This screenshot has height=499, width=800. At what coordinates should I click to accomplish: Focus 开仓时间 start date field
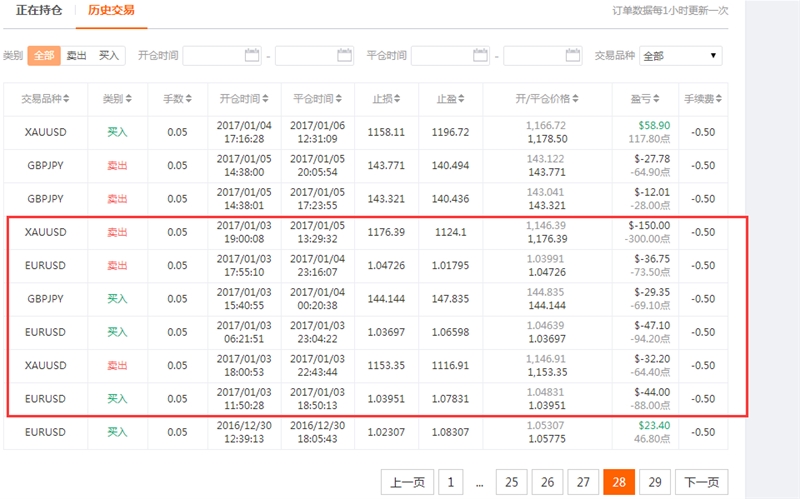[222, 56]
